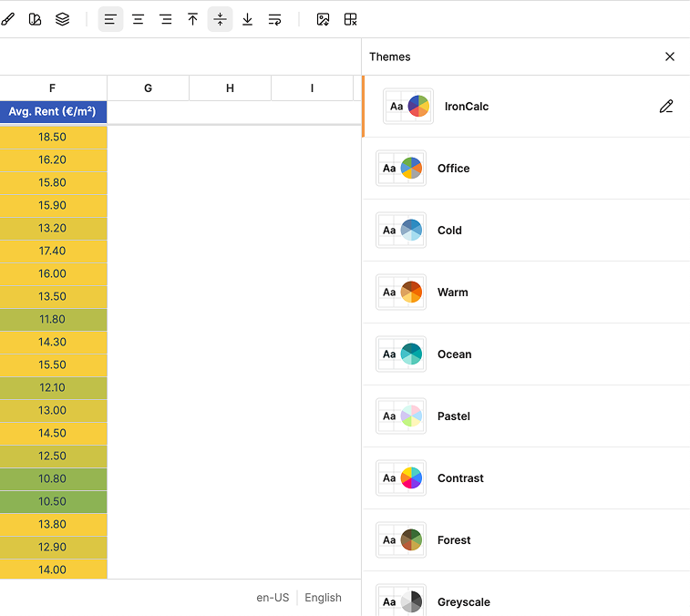Click the stacked layers icon
Viewport: 690px width, 616px height.
[x=62, y=19]
